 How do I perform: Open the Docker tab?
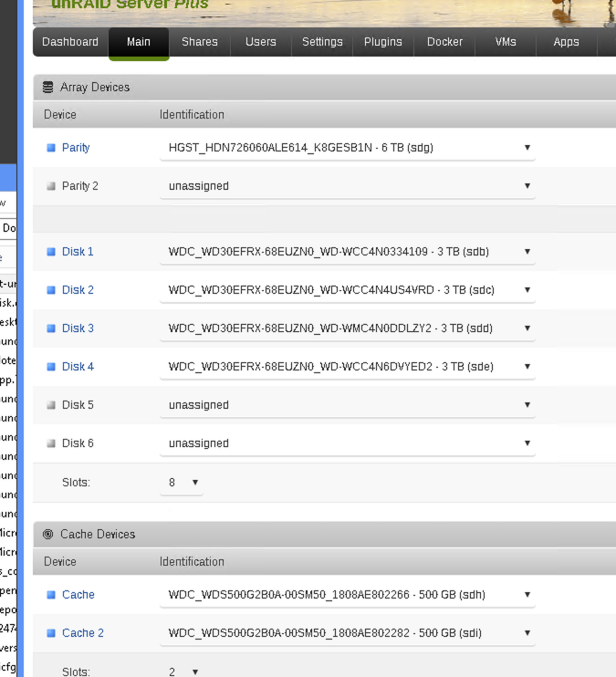click(x=444, y=42)
